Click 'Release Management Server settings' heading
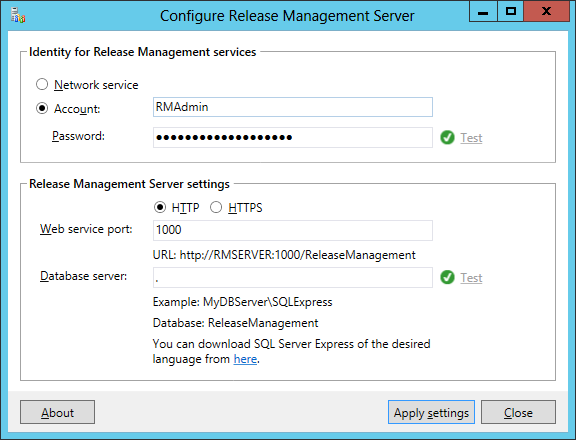The height and width of the screenshot is (440, 576). click(129, 184)
